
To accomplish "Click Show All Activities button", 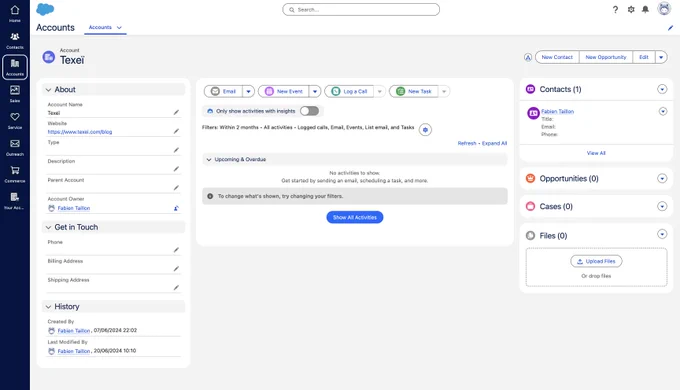I will tap(355, 217).
